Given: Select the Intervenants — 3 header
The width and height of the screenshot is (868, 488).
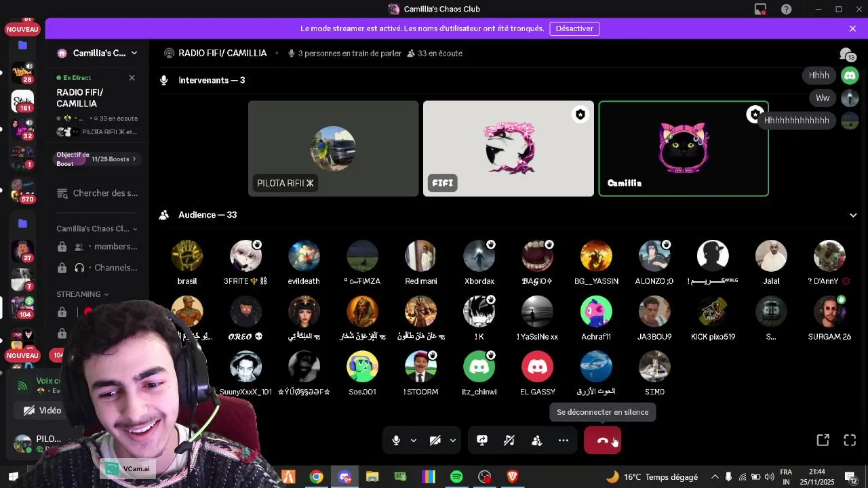Looking at the screenshot, I should tap(212, 80).
